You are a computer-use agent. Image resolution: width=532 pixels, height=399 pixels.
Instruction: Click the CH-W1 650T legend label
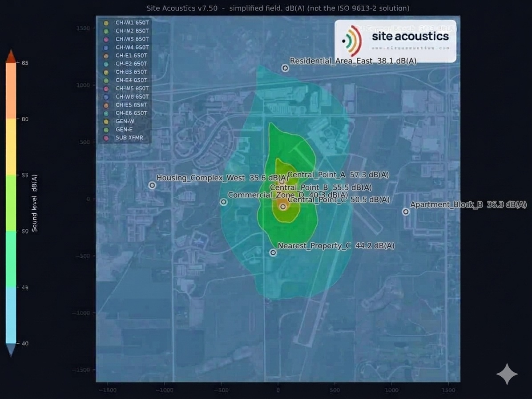coord(132,23)
